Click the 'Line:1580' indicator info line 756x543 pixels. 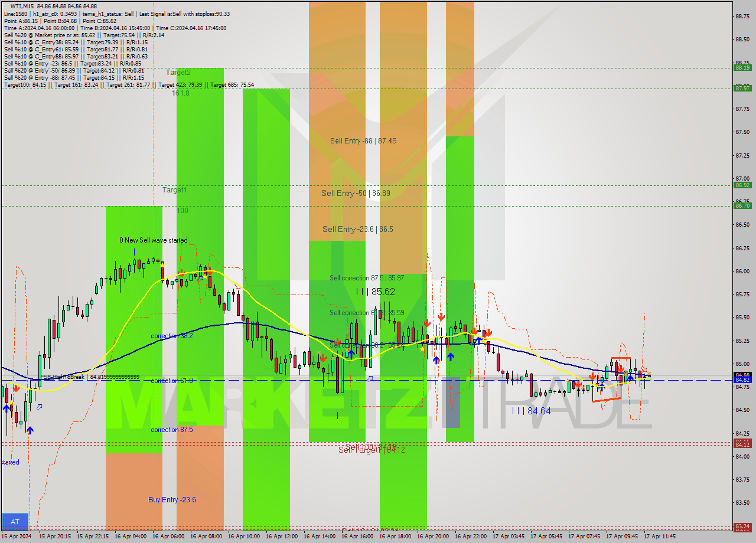(117, 14)
